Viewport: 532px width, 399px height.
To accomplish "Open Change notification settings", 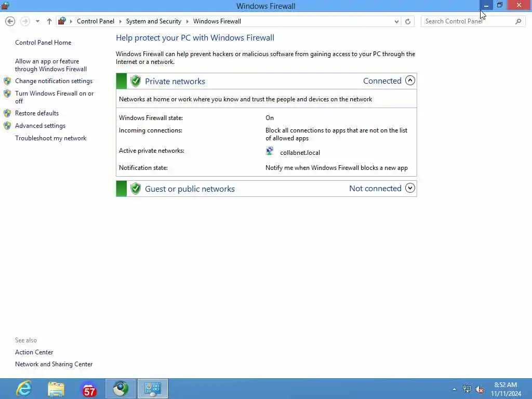I will coord(54,81).
